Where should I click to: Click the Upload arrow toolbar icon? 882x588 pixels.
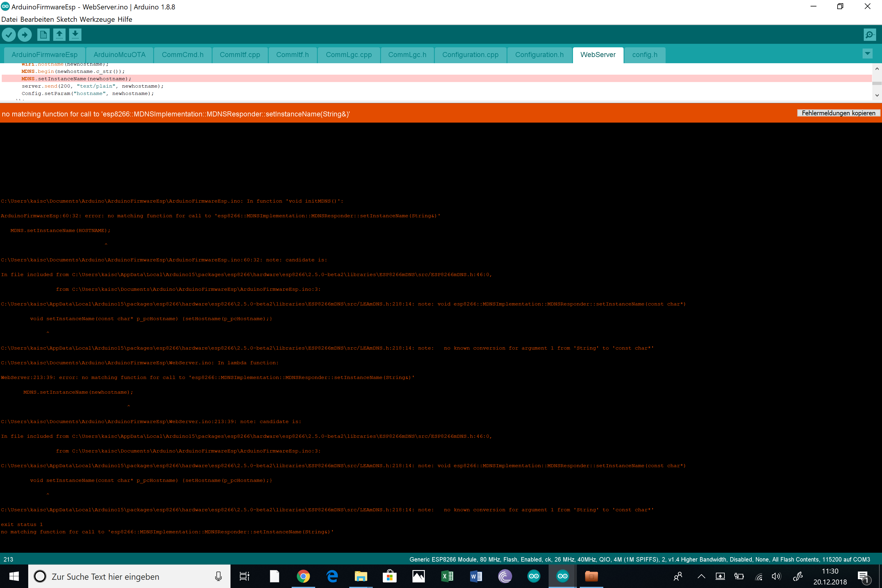click(25, 35)
